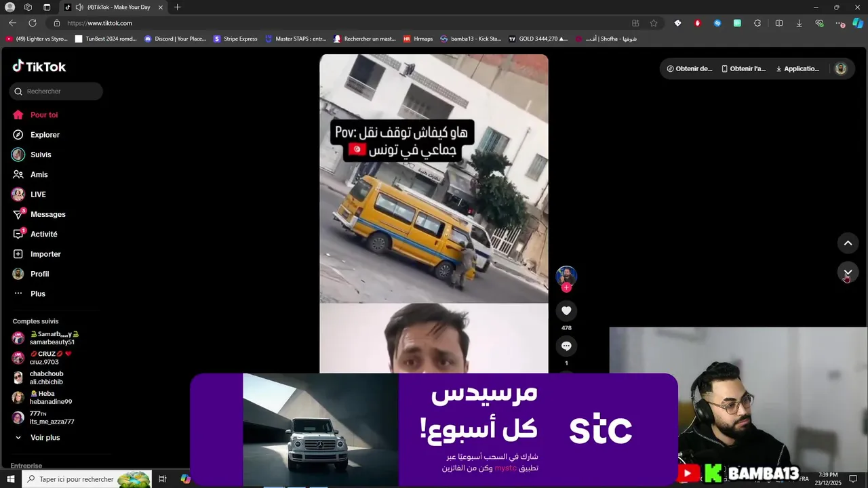Mute the TikTok tab audio
The width and height of the screenshot is (868, 488).
79,7
